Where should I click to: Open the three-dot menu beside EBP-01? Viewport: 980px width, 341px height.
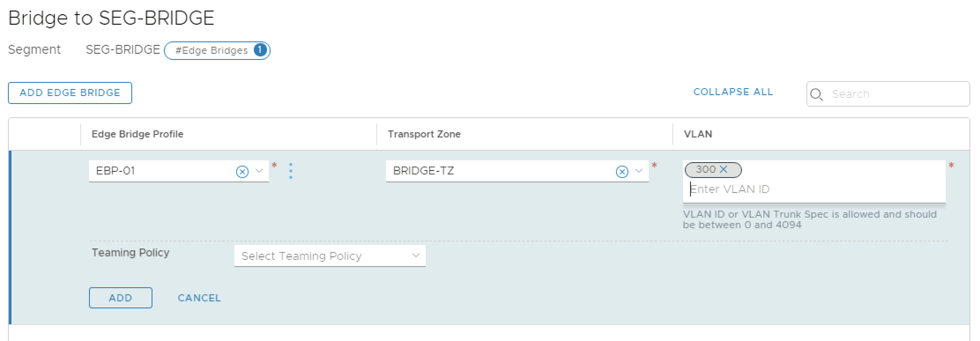[291, 171]
